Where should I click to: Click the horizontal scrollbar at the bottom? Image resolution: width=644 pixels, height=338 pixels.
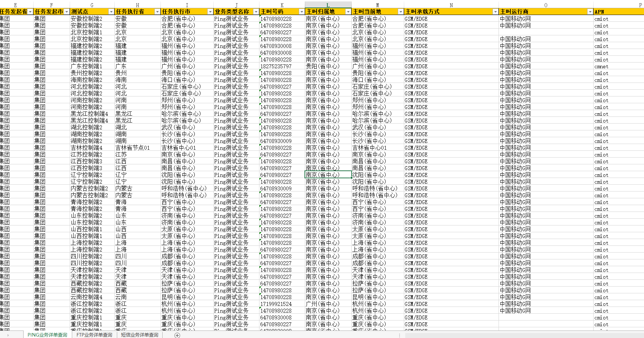(x=524, y=335)
